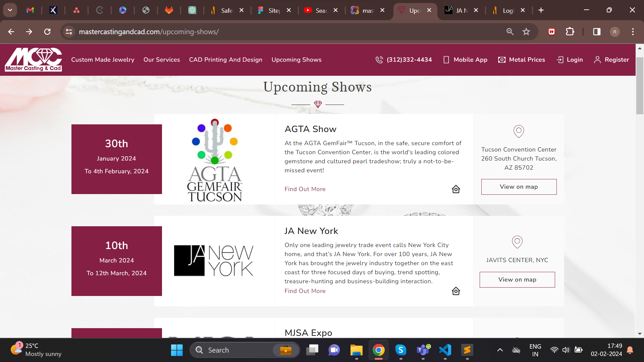This screenshot has height=362, width=644.
Task: Click the MJSA Expo heading
Action: 308,333
